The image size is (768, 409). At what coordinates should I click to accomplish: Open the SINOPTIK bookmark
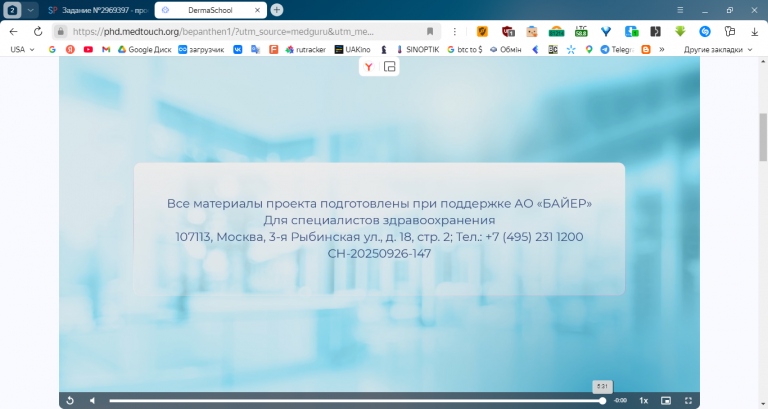418,49
